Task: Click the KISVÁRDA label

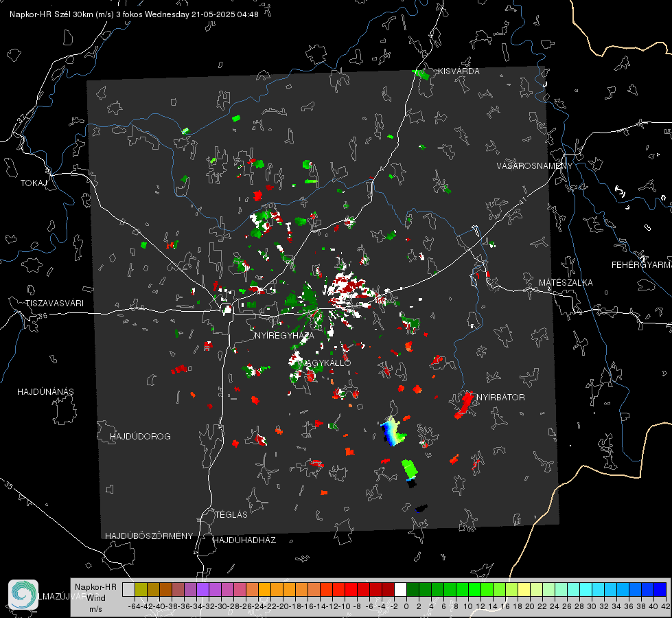Action: (x=459, y=71)
